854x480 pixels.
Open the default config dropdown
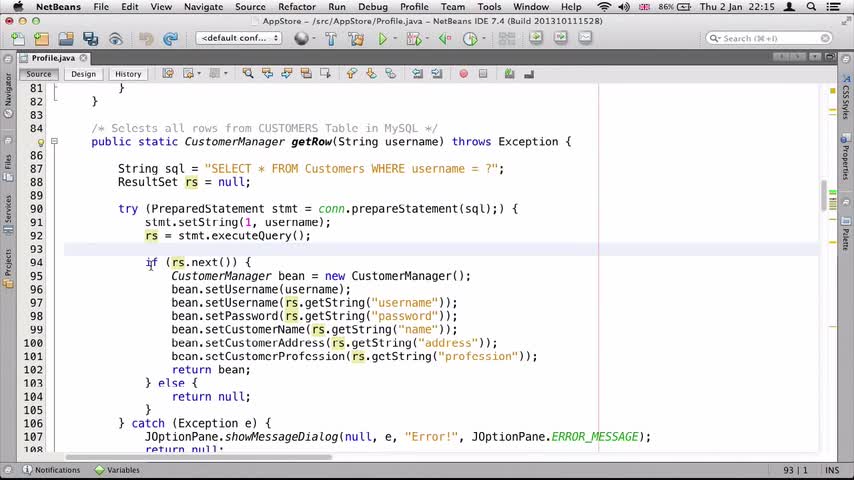[239, 38]
